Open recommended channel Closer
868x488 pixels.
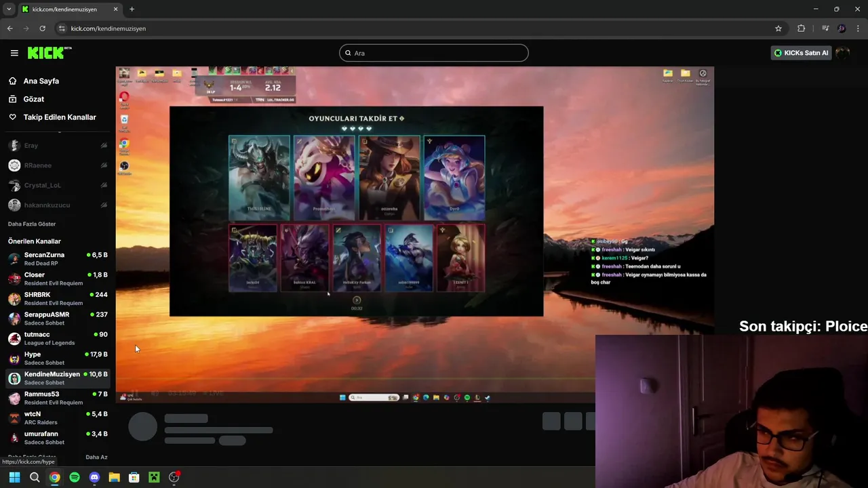(x=58, y=279)
